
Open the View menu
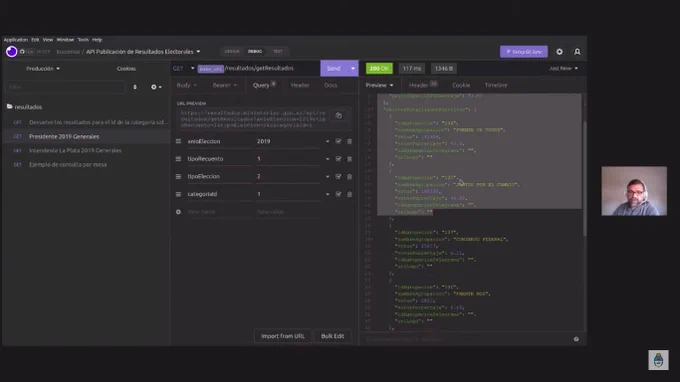click(48, 39)
